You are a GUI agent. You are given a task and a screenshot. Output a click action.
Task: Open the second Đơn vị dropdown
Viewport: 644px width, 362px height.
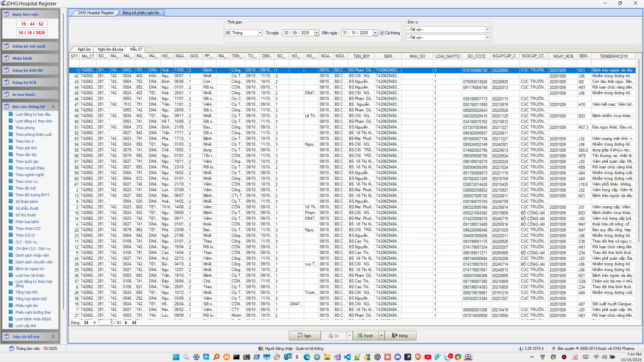tap(488, 38)
